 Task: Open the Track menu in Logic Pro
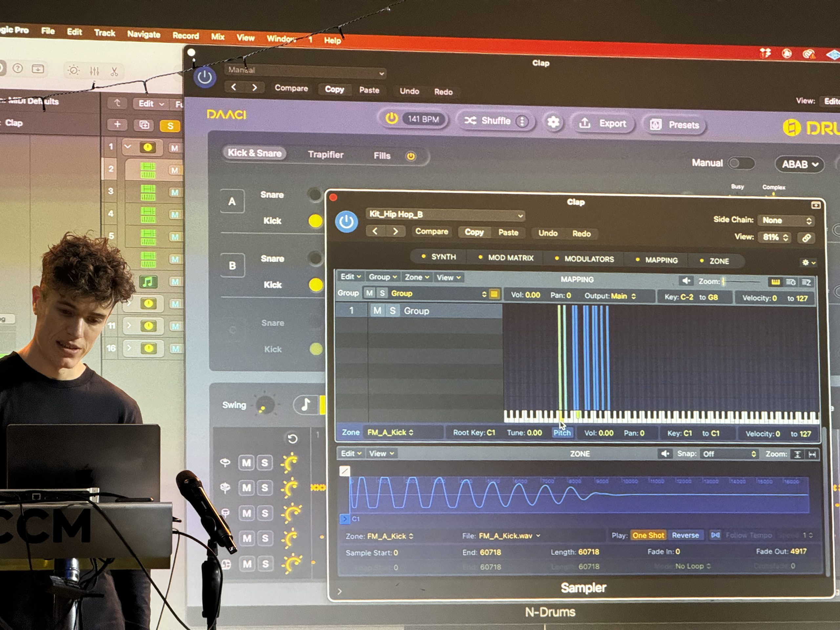pyautogui.click(x=104, y=33)
